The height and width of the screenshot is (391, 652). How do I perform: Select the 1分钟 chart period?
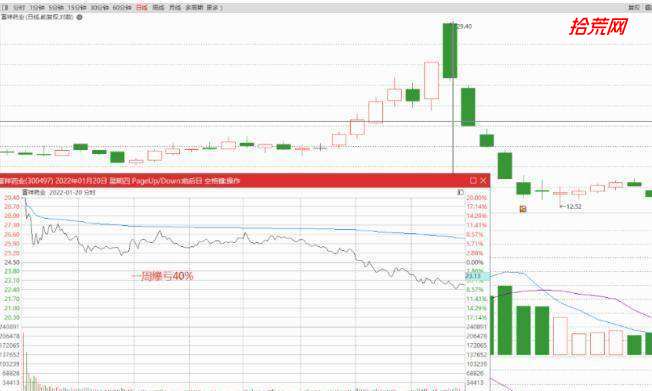(x=37, y=7)
